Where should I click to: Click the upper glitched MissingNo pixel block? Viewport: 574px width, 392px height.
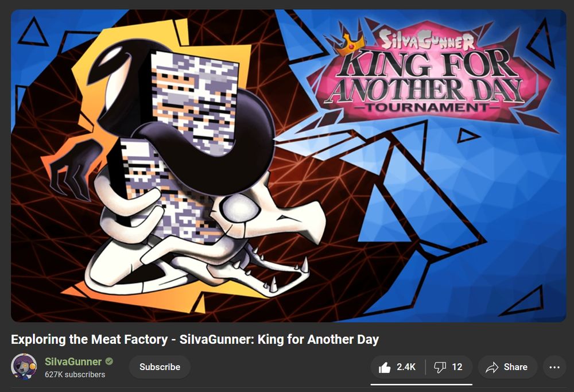(195, 103)
